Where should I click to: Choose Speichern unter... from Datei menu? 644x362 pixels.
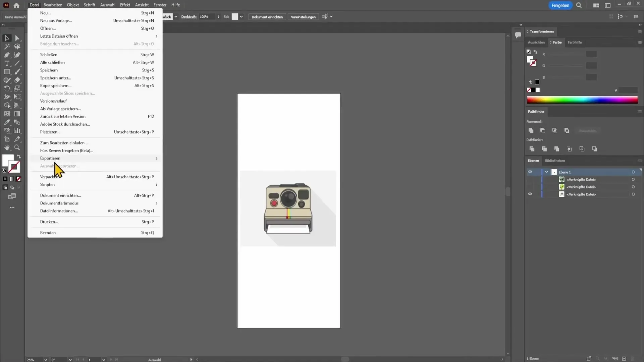(95, 78)
